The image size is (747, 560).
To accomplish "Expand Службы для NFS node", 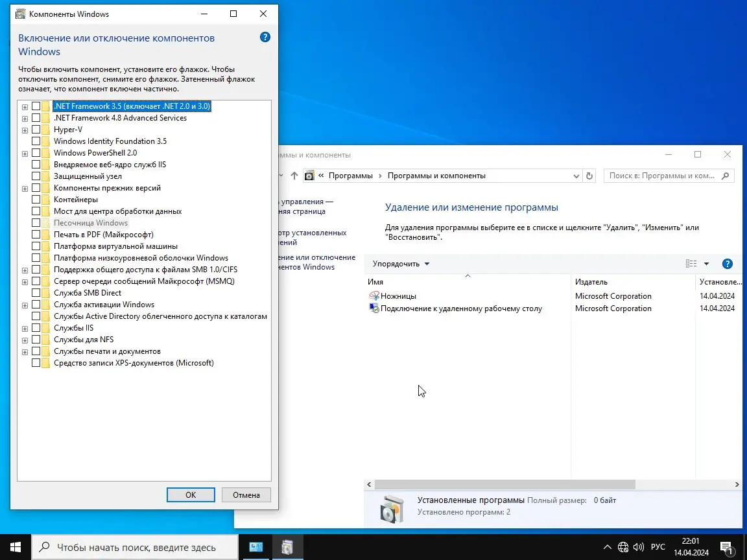I will [x=25, y=340].
